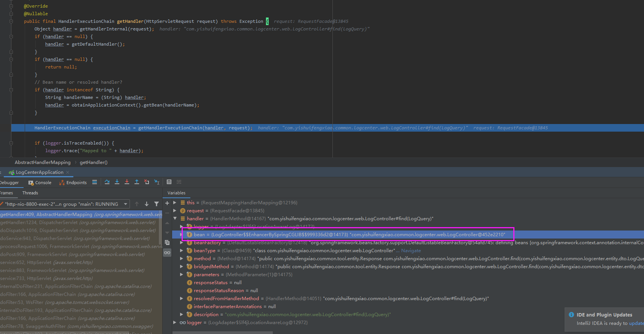This screenshot has height=334, width=644.
Task: Click highlighted getHandlerExecutionChain code line
Action: pyautogui.click(x=328, y=128)
